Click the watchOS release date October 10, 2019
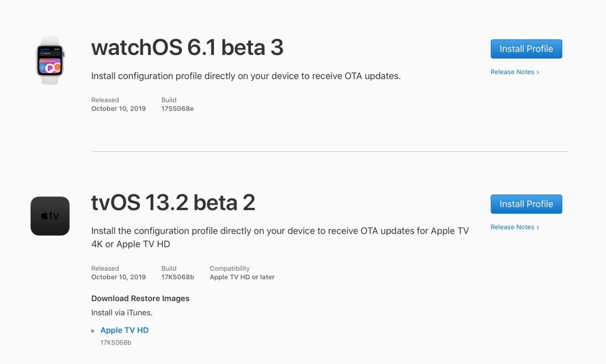 118,108
